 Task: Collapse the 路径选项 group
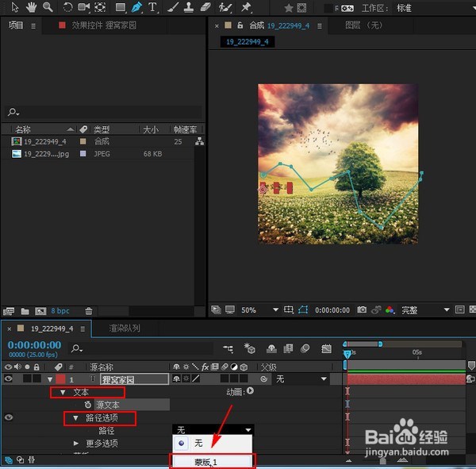click(75, 418)
